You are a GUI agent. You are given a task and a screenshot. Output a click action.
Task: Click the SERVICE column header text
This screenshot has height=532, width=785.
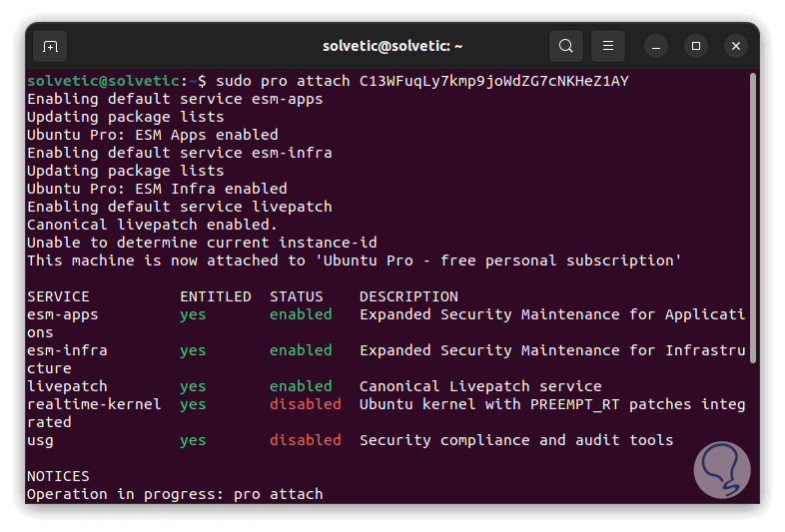[x=58, y=296]
